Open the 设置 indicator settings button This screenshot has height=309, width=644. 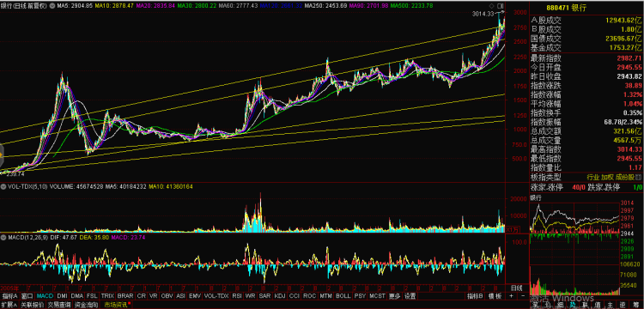pyautogui.click(x=409, y=296)
